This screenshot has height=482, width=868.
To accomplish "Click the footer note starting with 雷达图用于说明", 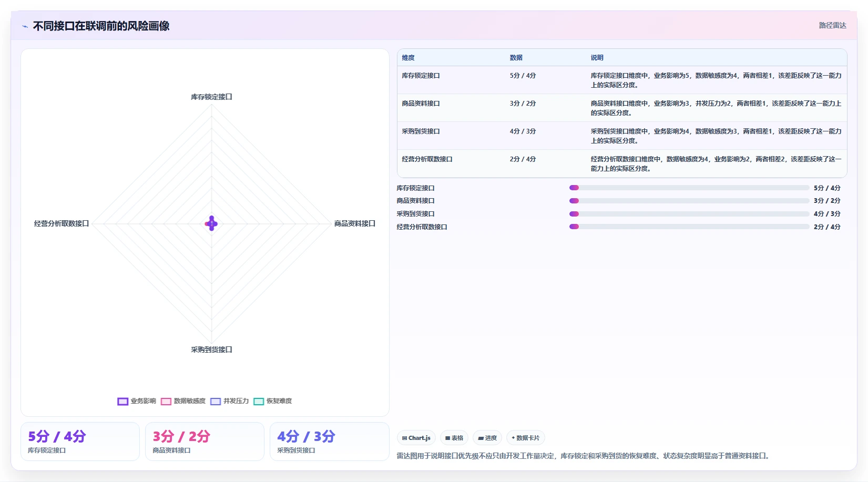I will (x=584, y=456).
